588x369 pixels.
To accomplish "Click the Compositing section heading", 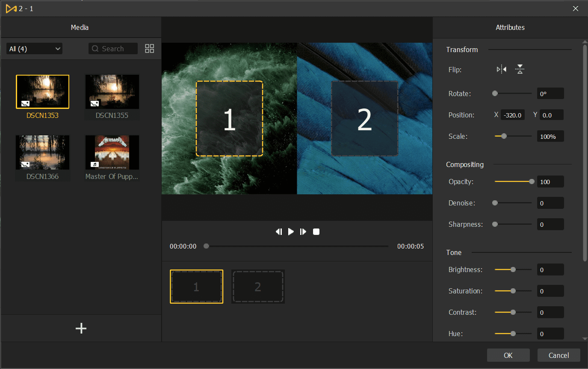I will (x=465, y=164).
